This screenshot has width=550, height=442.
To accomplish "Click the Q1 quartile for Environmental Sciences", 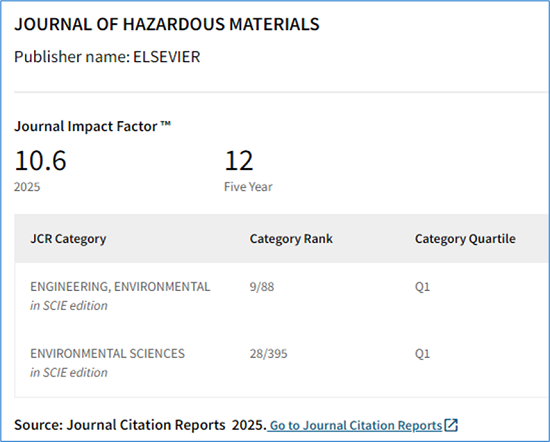I will pyautogui.click(x=422, y=354).
